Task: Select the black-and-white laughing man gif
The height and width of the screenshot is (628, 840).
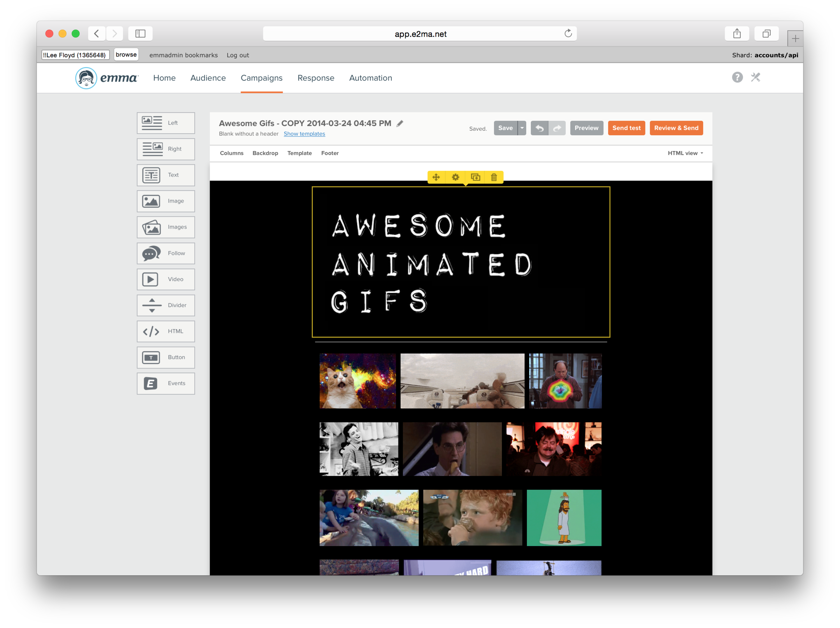Action: (x=359, y=449)
